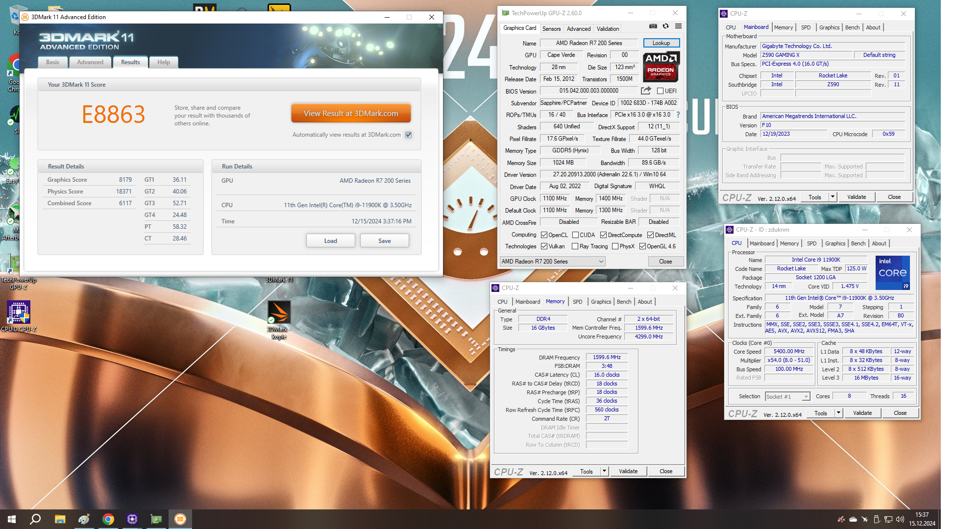
Task: Toggle the CUDA checkbox
Action: [x=575, y=235]
